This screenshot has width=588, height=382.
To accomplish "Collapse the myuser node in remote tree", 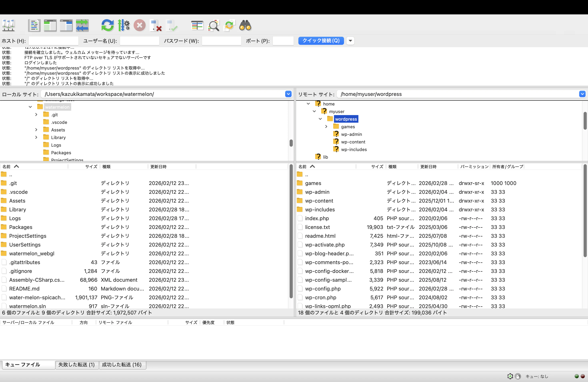I will (314, 111).
